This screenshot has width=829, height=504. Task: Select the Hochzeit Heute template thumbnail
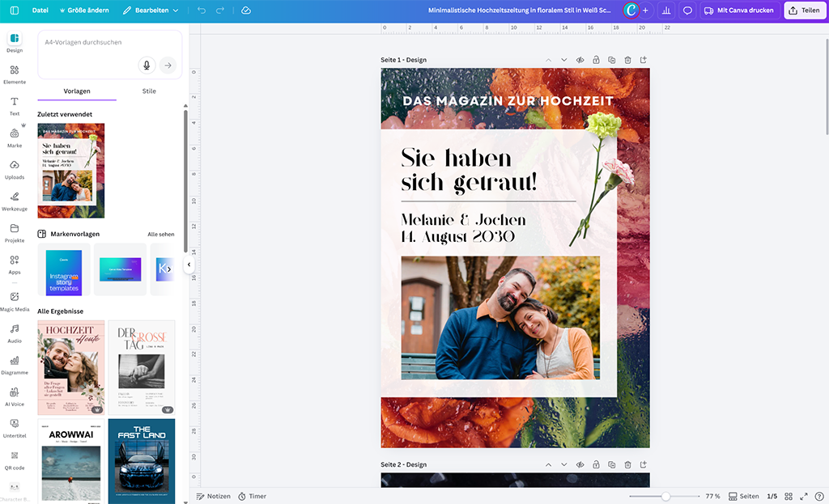(x=71, y=367)
